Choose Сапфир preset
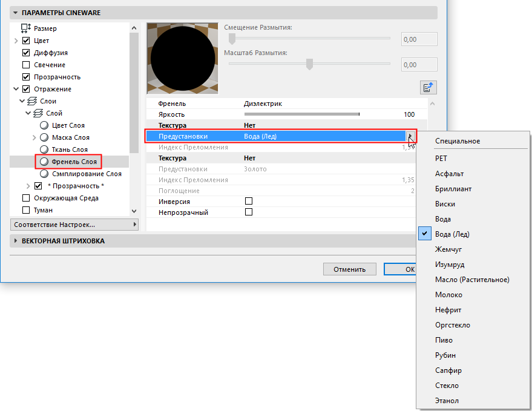 coord(448,370)
